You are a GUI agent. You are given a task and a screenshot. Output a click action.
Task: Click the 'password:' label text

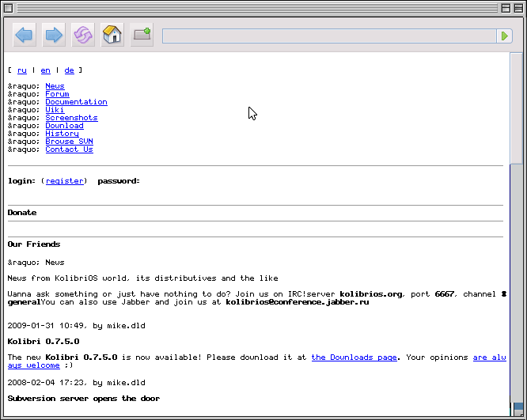click(119, 181)
